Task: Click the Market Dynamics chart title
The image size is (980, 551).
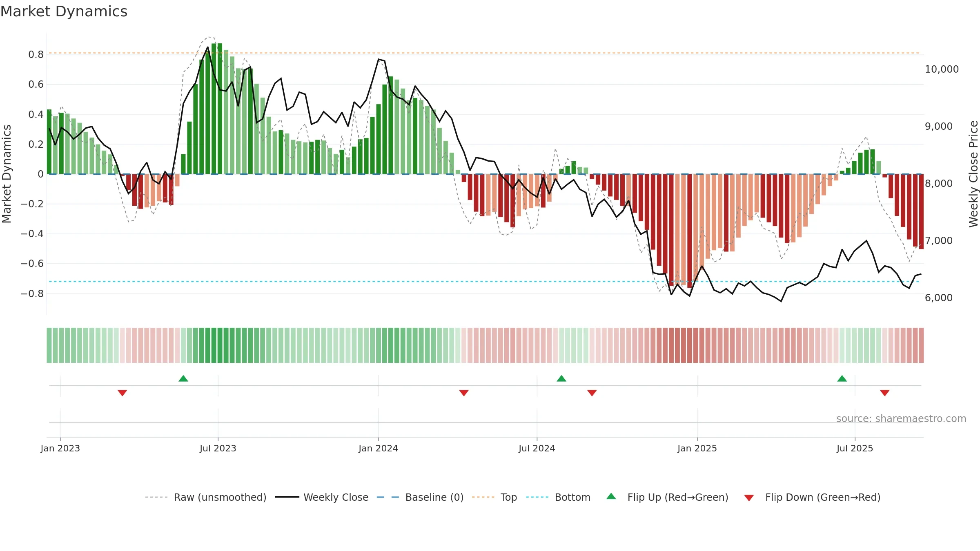Action: click(x=64, y=11)
